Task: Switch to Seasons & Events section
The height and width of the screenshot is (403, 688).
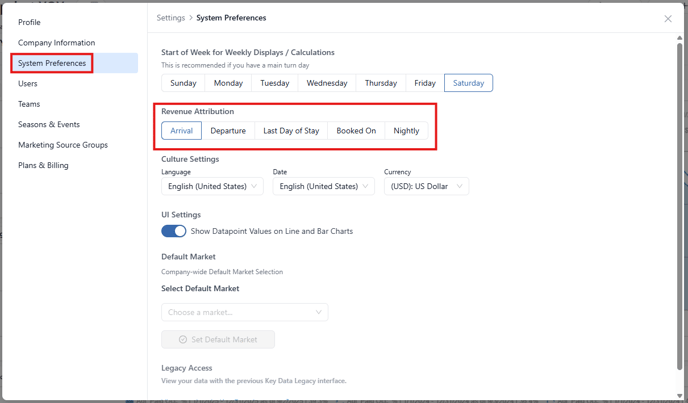Action: tap(49, 124)
